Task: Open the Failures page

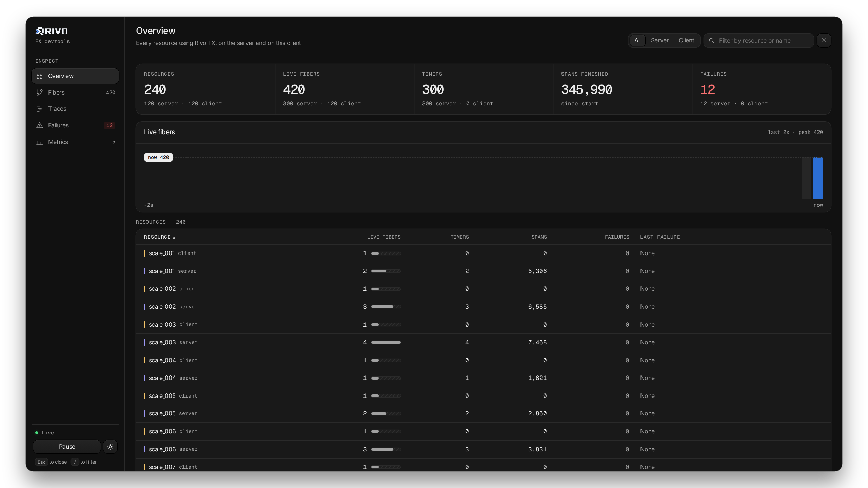Action: (x=75, y=125)
